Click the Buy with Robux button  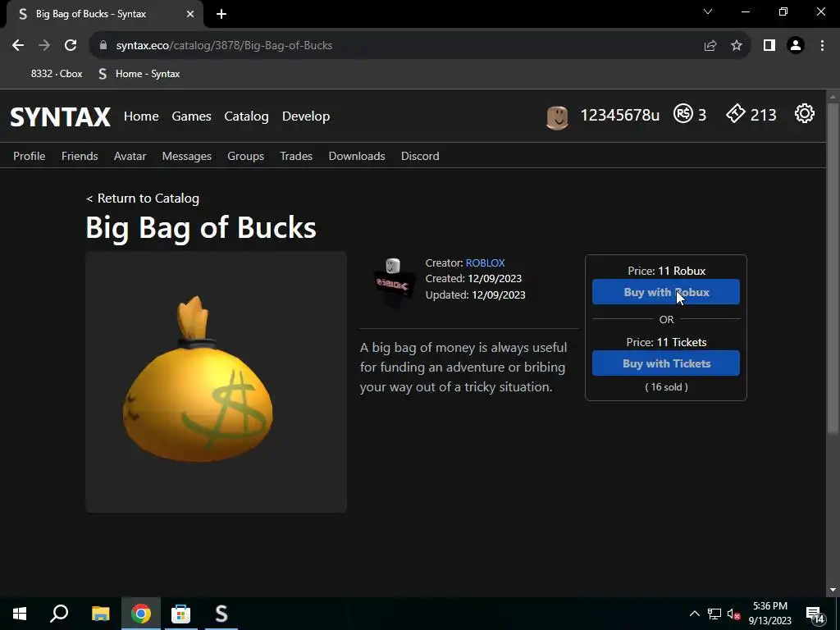click(x=666, y=292)
